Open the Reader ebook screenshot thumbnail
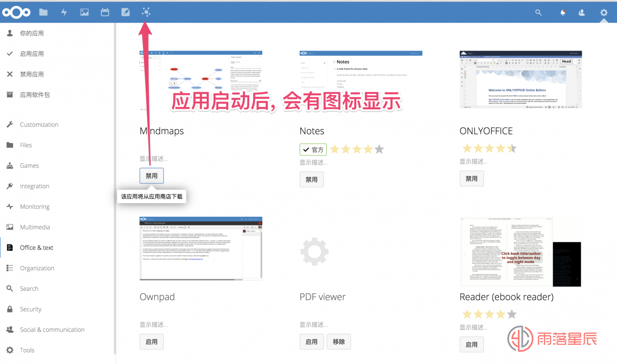The image size is (617, 364). (521, 251)
